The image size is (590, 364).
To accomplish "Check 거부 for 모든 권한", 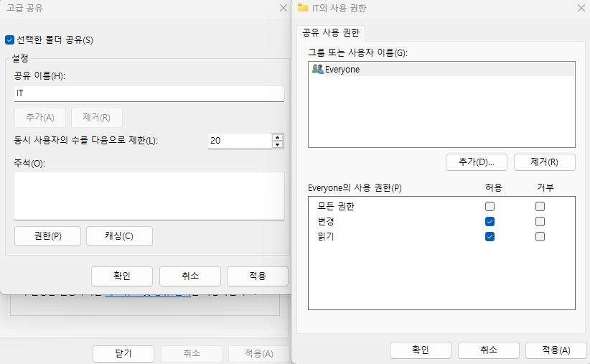I will [540, 206].
